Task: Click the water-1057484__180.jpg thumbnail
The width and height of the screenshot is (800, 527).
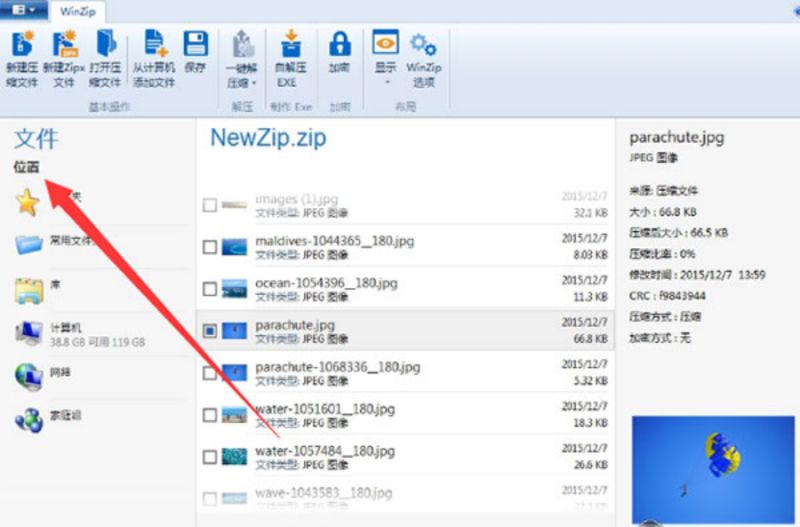Action: click(234, 457)
